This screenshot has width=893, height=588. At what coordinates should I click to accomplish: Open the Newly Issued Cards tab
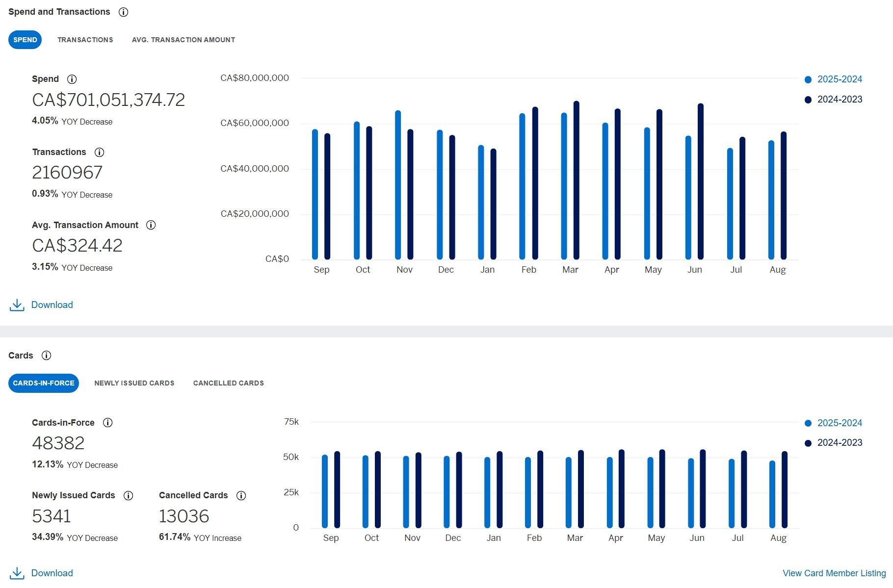pyautogui.click(x=134, y=383)
